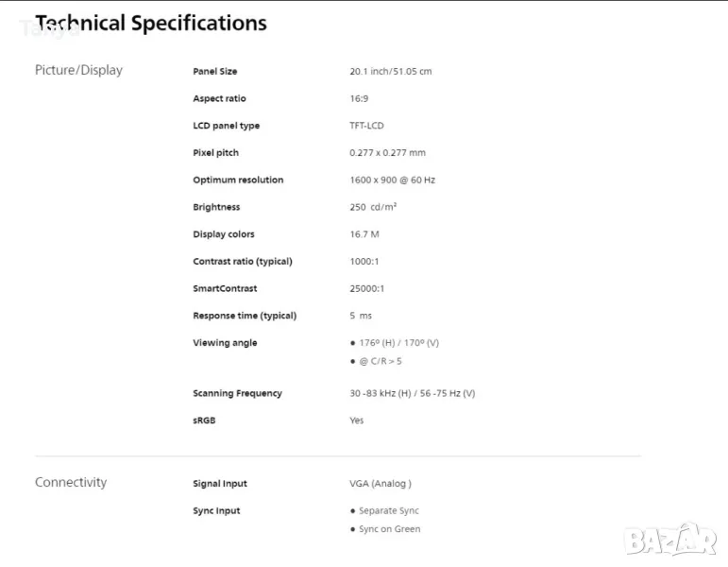This screenshot has width=728, height=567.
Task: Click the Bazar watermark logo
Action: [x=670, y=539]
